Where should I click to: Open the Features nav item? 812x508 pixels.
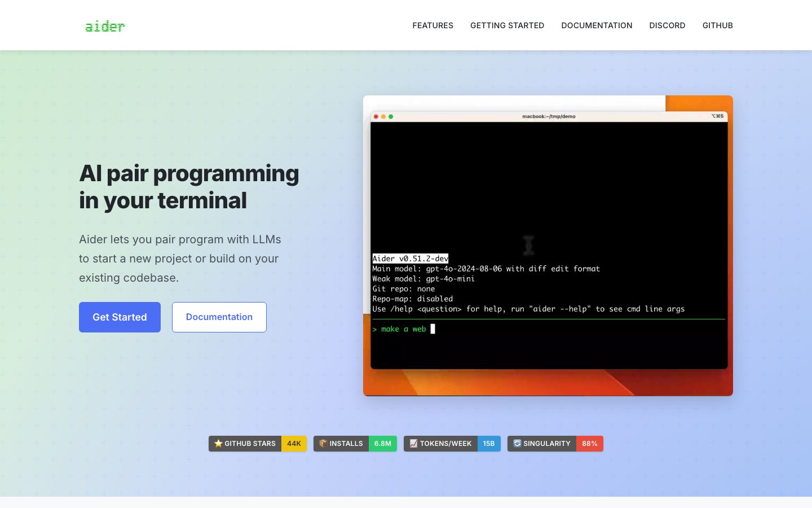point(433,25)
